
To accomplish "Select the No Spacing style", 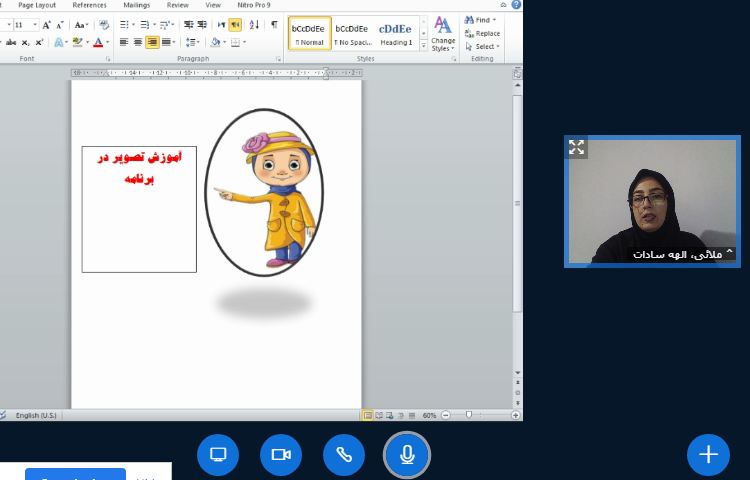I will pos(352,33).
